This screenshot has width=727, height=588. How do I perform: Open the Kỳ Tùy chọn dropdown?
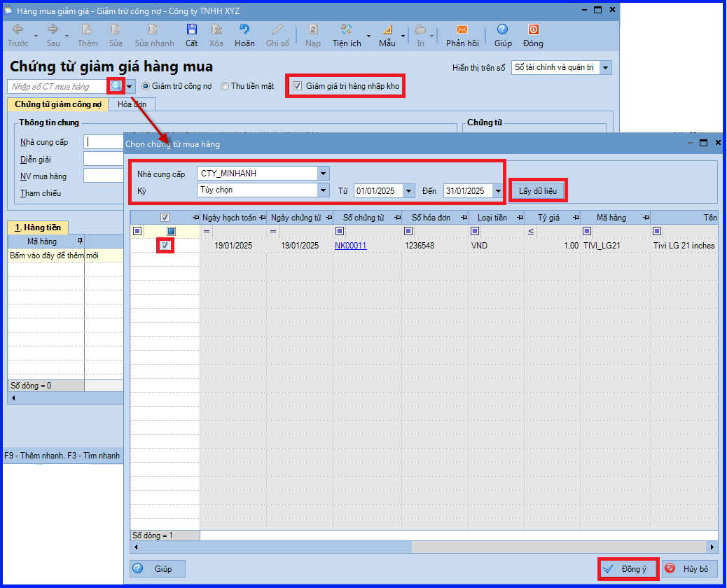coord(322,190)
